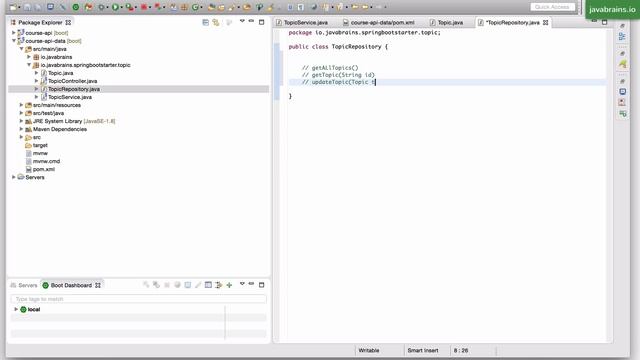Select TopicController.java in Package Explorer
The image size is (640, 360).
(72, 81)
